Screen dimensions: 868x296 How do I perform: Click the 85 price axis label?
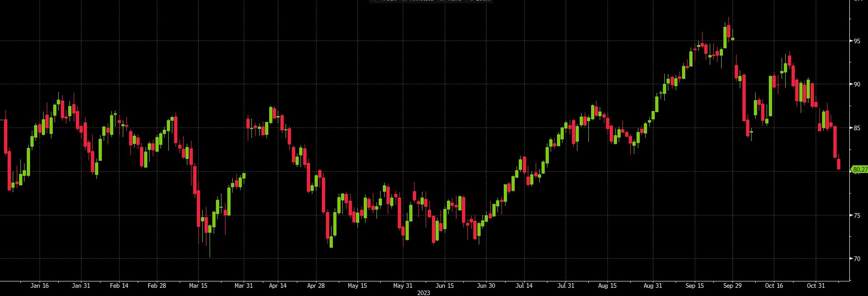pos(857,128)
